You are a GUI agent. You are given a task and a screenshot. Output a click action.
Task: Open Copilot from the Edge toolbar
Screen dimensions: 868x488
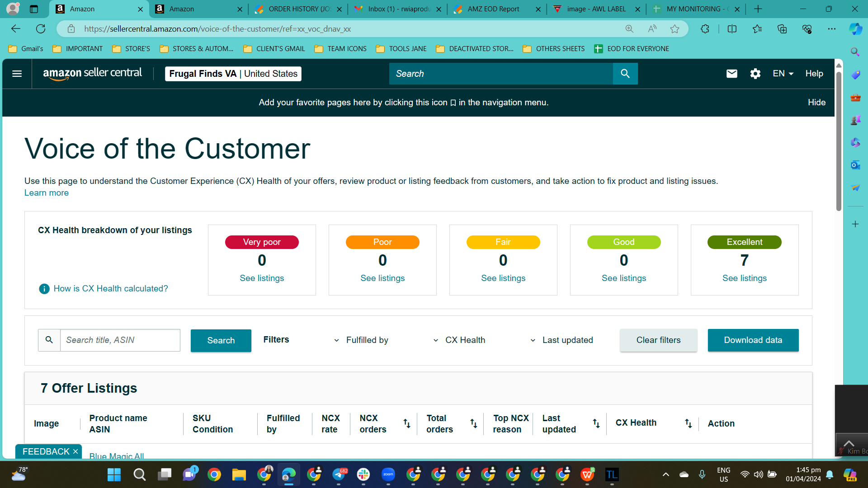coord(855,29)
